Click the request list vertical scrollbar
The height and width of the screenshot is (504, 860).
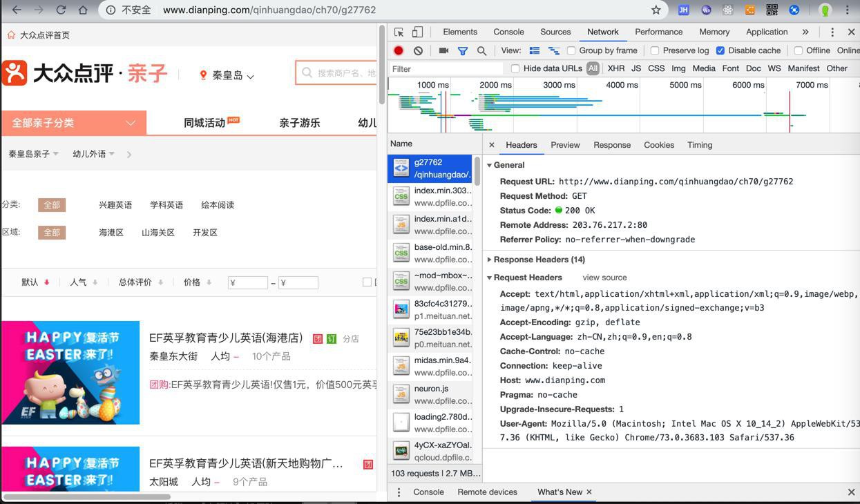(477, 172)
